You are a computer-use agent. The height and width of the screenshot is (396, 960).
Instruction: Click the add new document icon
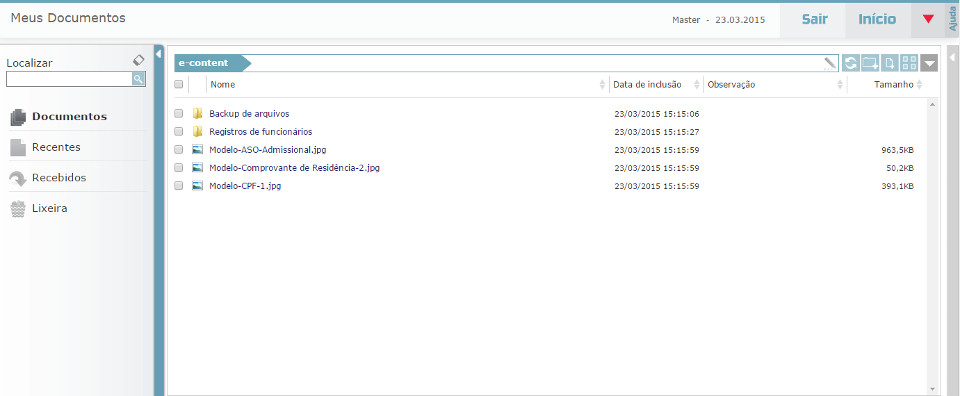click(x=890, y=62)
